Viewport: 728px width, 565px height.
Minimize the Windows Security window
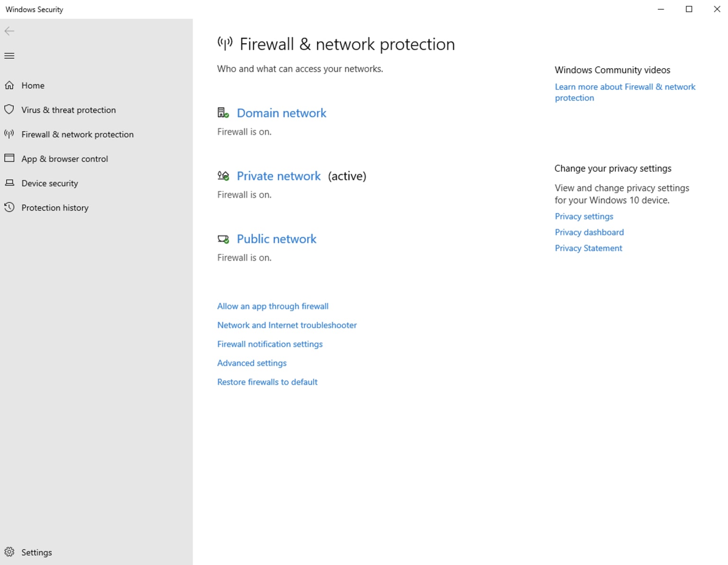[661, 9]
